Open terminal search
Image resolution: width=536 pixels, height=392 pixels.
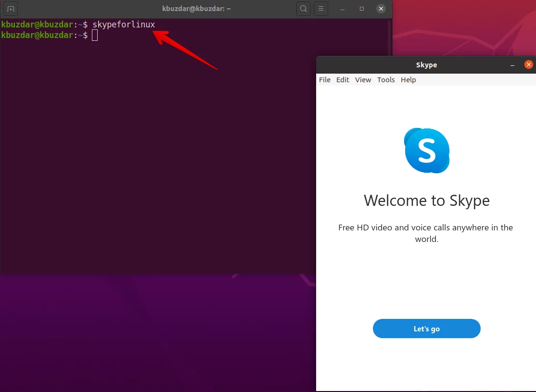click(303, 9)
